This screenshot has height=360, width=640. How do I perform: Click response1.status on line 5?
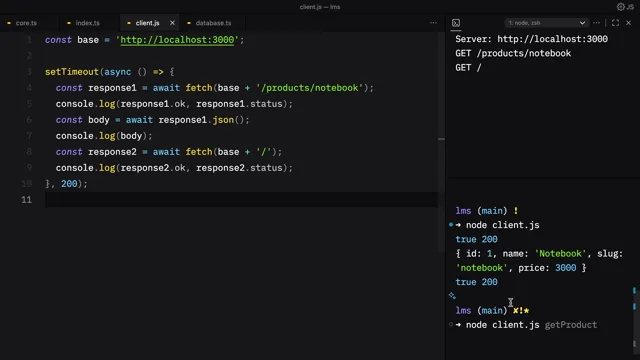coord(239,104)
